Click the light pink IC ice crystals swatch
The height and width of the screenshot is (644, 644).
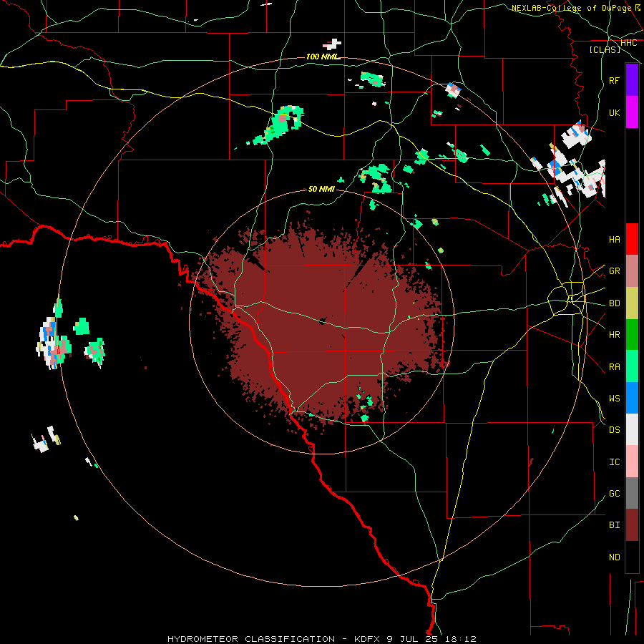(632, 462)
